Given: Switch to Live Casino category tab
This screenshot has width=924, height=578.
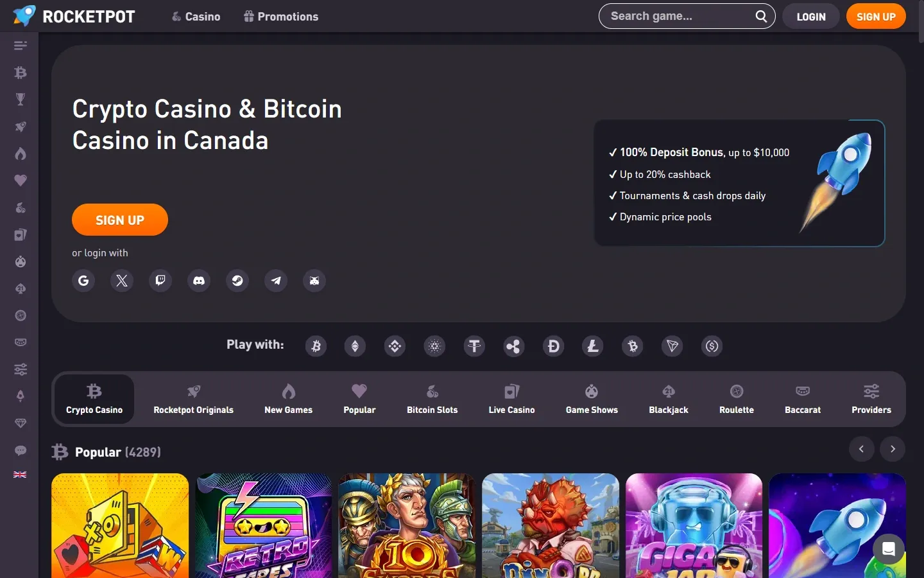Looking at the screenshot, I should coord(511,399).
